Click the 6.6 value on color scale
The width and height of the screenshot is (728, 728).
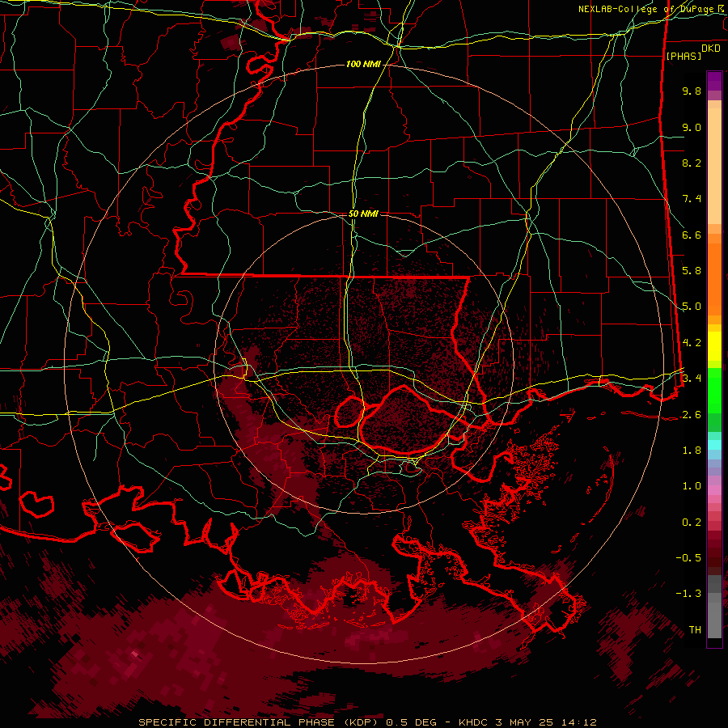tap(692, 235)
